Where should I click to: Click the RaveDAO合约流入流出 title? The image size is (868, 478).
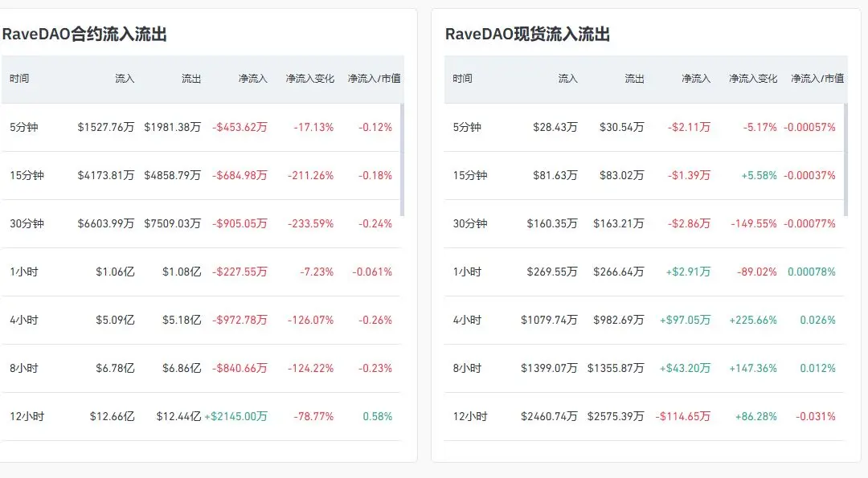click(84, 35)
